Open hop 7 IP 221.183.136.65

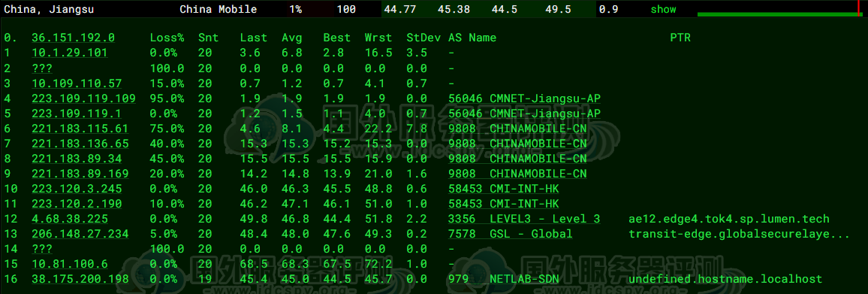(x=80, y=143)
